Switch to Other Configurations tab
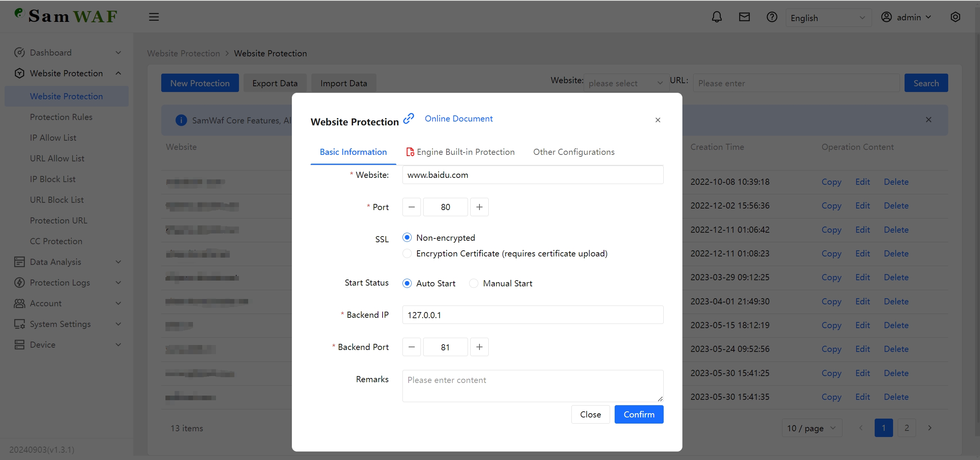Image resolution: width=980 pixels, height=460 pixels. click(574, 152)
